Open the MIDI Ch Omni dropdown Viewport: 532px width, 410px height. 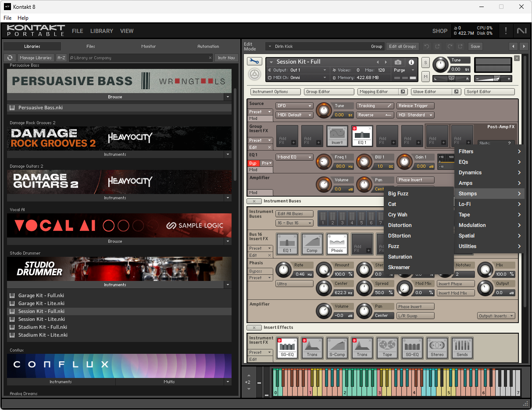(x=297, y=78)
